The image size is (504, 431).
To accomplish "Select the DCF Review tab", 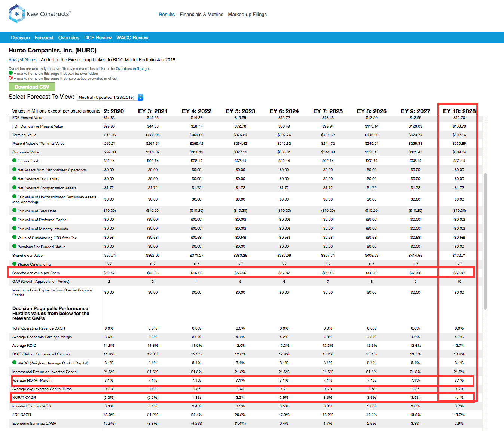I will tap(98, 37).
